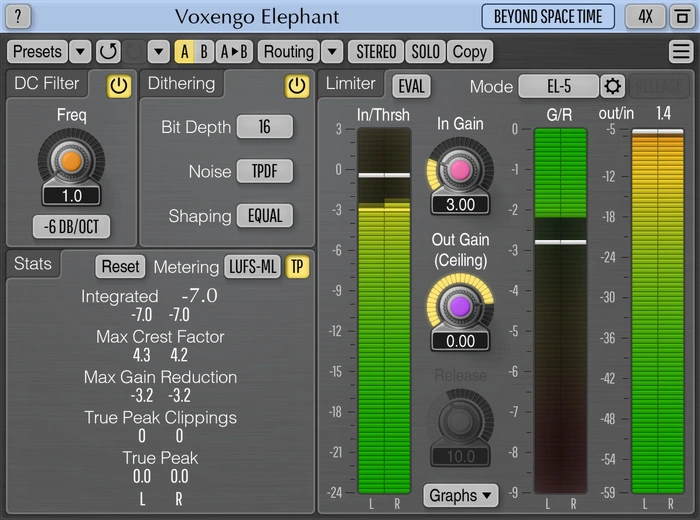The image size is (700, 520).
Task: Click the Stats Reset button
Action: point(121,267)
